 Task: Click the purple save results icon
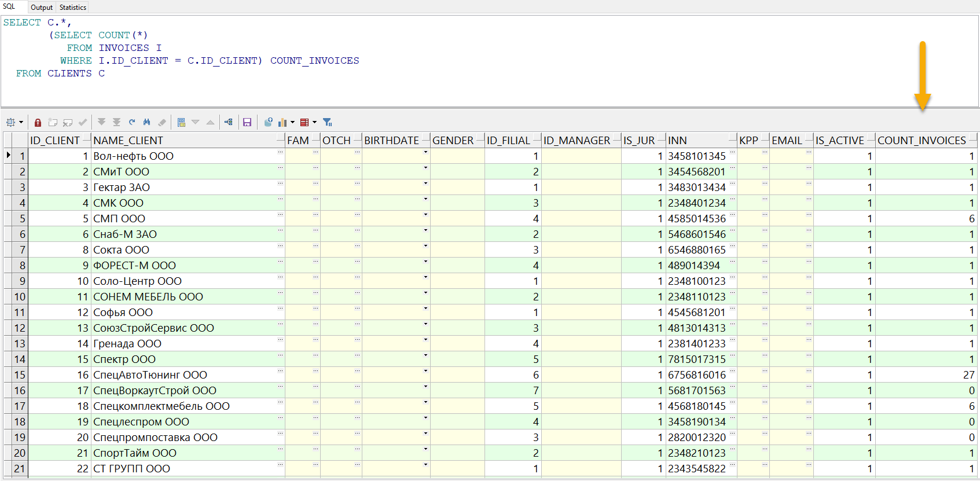click(247, 122)
